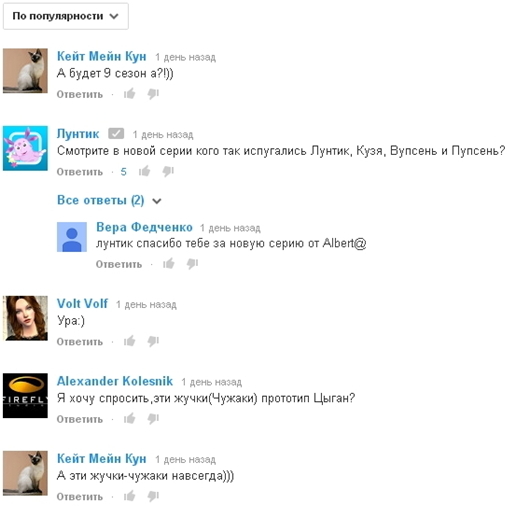Click the chevron next to Все ответы (2)
Viewport: 508px width, 509px height.
(157, 201)
